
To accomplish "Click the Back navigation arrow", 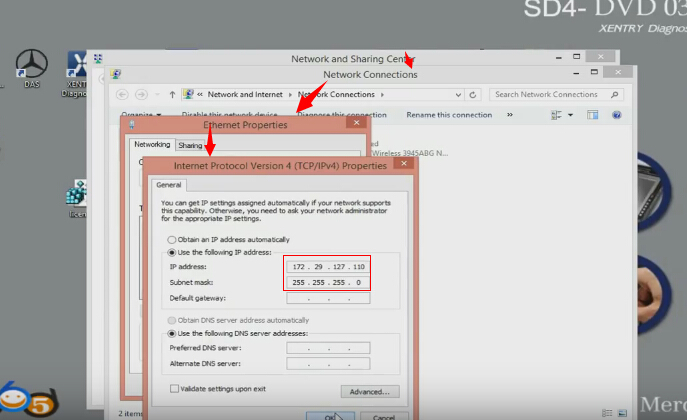I will [x=122, y=95].
